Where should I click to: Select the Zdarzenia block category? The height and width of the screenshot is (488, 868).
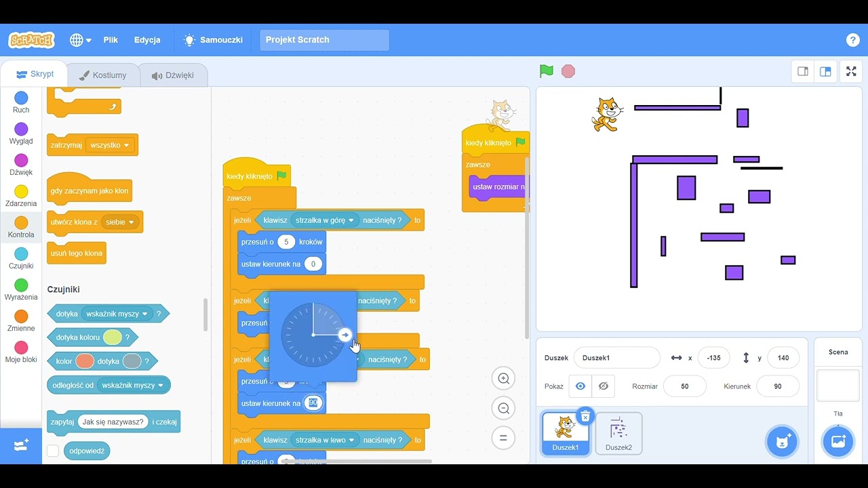pyautogui.click(x=21, y=196)
